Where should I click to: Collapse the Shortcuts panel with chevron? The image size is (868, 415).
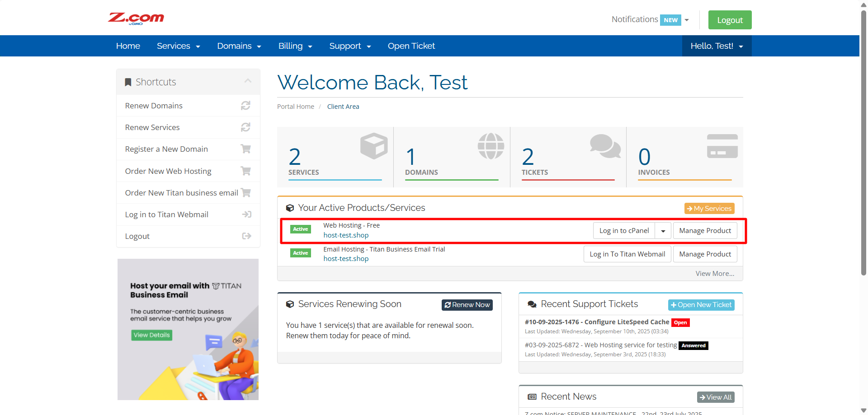[248, 81]
